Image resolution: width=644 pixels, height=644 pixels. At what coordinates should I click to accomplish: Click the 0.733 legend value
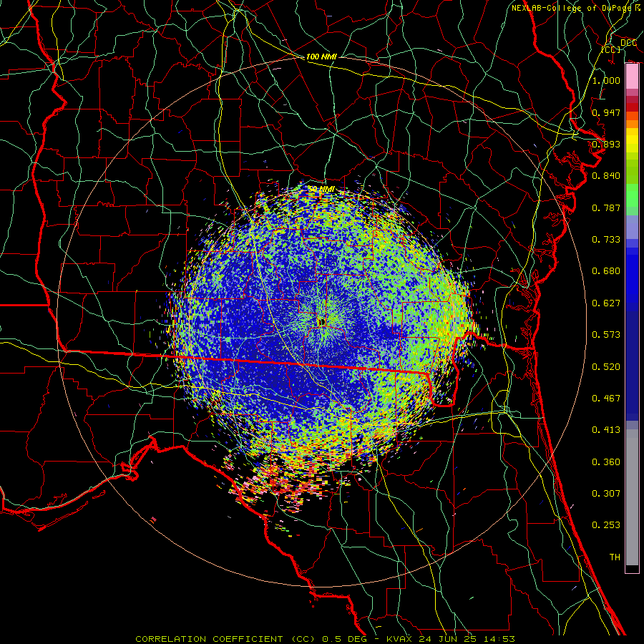point(606,240)
